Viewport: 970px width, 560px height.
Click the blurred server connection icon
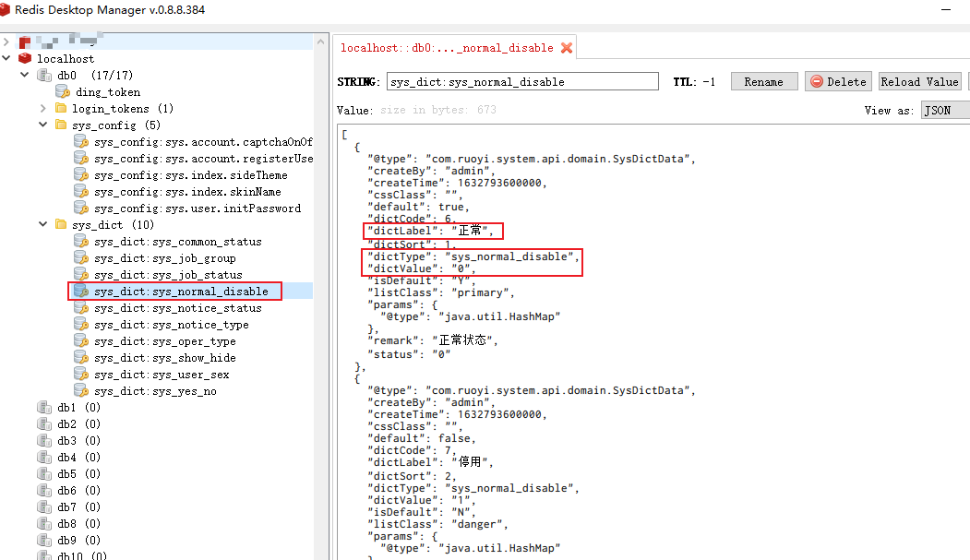25,42
